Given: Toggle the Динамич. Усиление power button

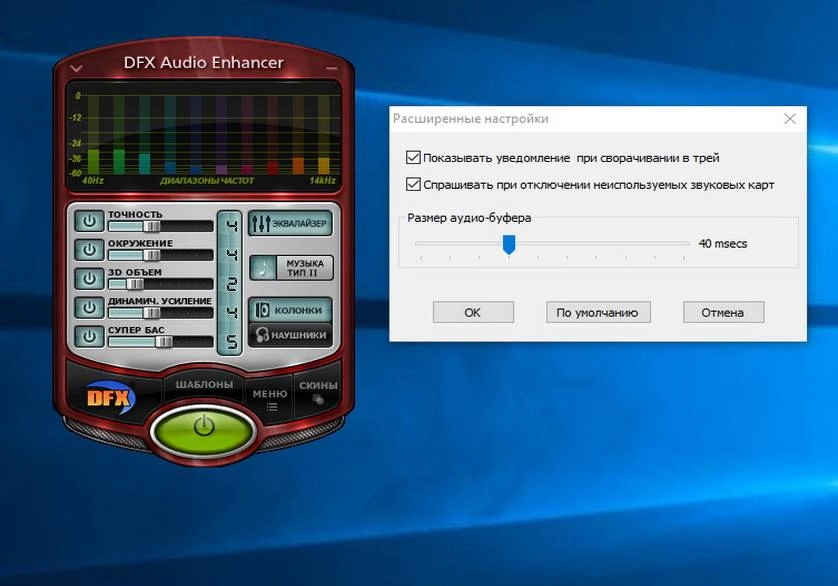Looking at the screenshot, I should coord(89,307).
